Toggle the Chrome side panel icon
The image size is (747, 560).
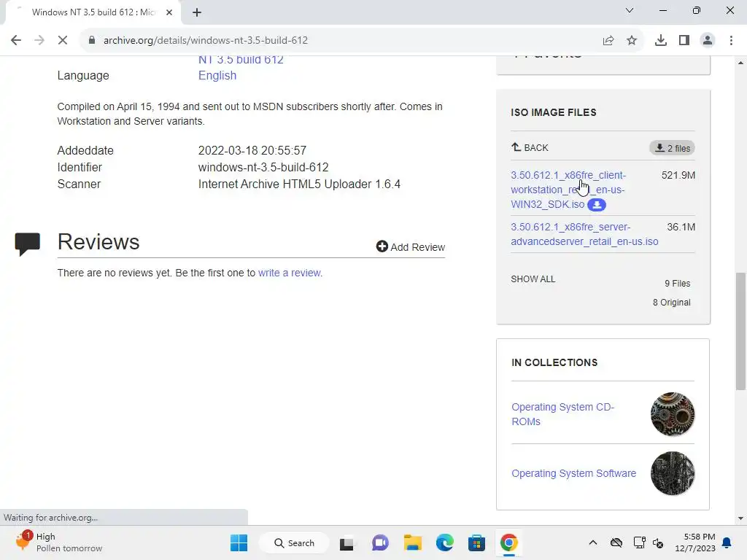tap(684, 41)
